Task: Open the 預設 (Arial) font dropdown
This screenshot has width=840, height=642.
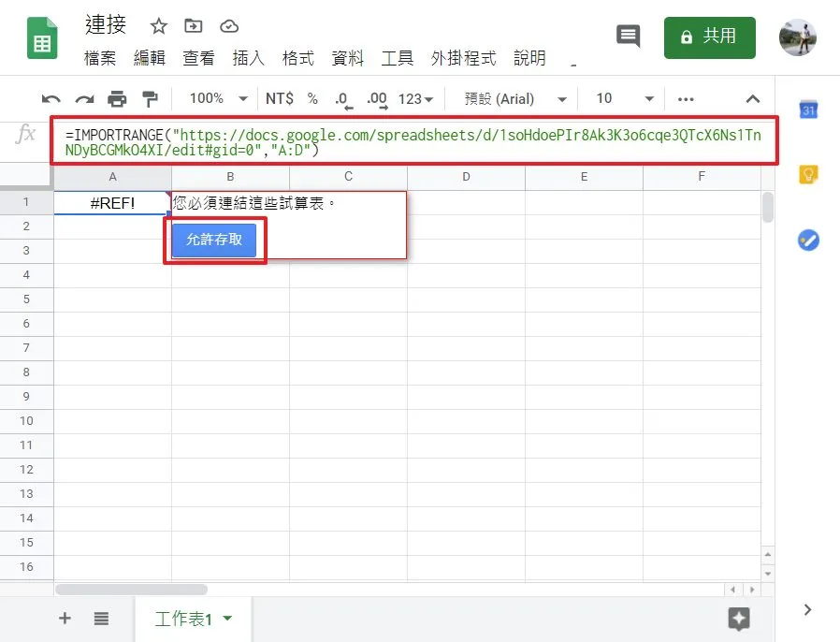Action: tap(515, 99)
